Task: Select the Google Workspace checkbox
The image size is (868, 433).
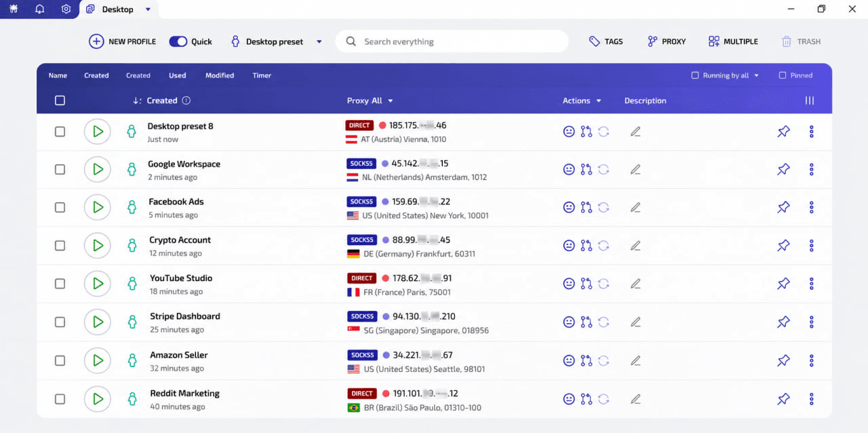Action: click(60, 170)
